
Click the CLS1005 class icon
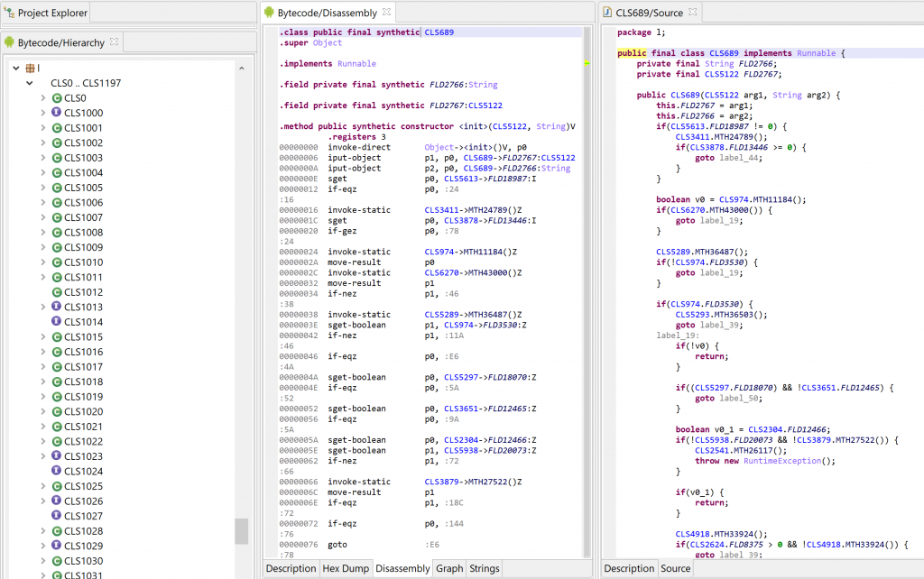point(57,188)
